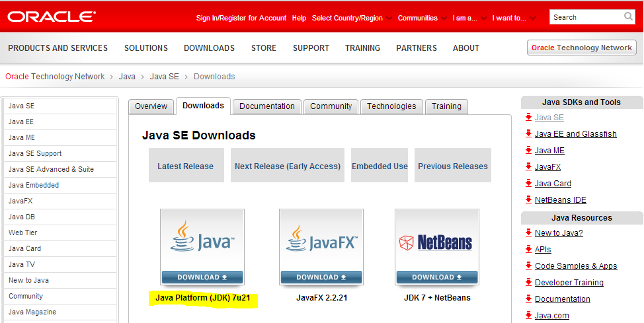Click red arrow icon beside JavaFX link
Image resolution: width=644 pixels, height=323 pixels.
coord(528,166)
